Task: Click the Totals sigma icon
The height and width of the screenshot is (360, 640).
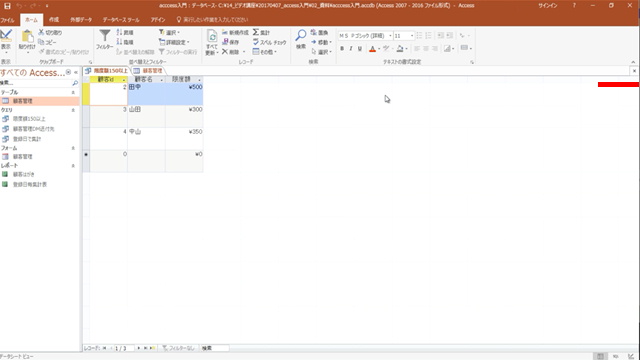Action: pyautogui.click(x=256, y=32)
